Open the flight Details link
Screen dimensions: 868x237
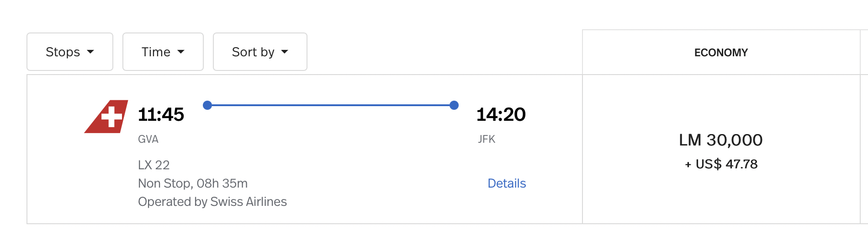point(507,183)
